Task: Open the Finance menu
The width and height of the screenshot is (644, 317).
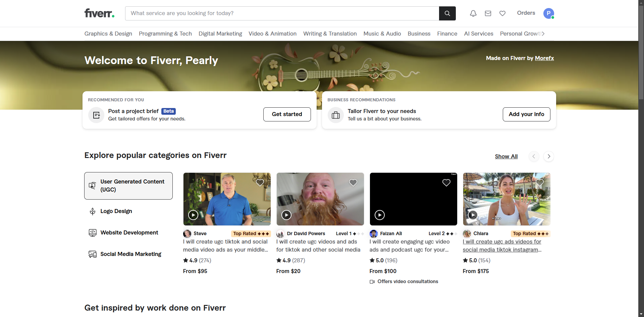Action: (x=447, y=34)
